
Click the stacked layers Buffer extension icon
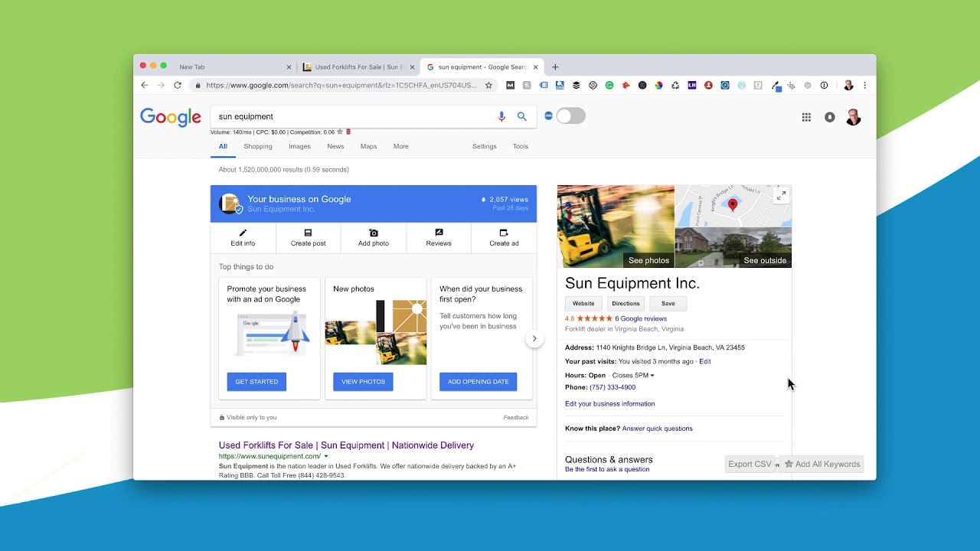pos(577,86)
